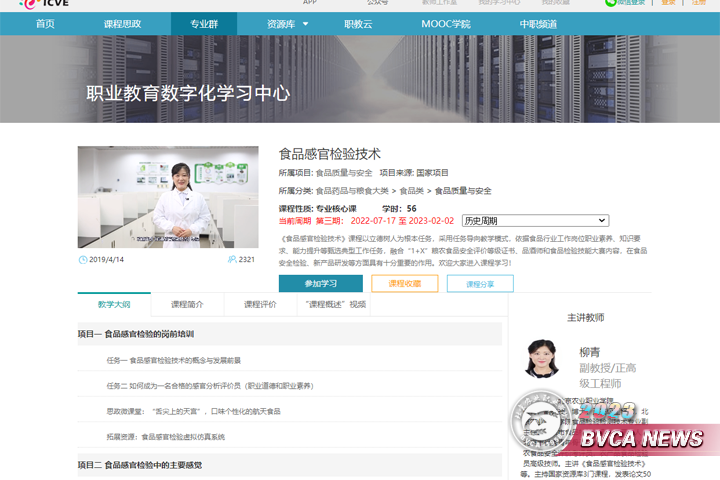Open 任务一 食品感官检验技术的概念与发展前景
Viewport: 720px width, 480px height.
tap(173, 360)
